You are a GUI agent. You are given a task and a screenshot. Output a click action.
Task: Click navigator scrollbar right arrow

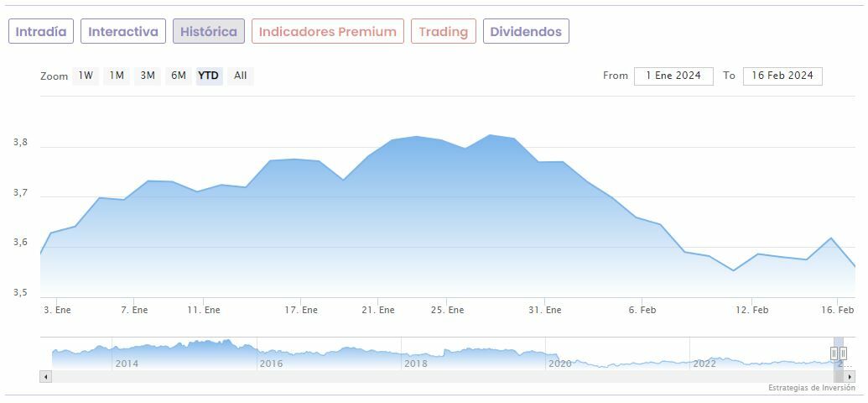[x=850, y=377]
